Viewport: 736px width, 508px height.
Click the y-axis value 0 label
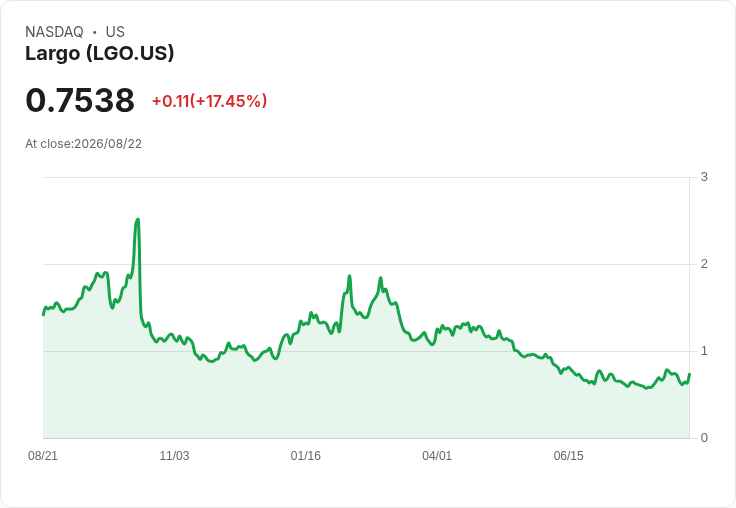pos(704,438)
